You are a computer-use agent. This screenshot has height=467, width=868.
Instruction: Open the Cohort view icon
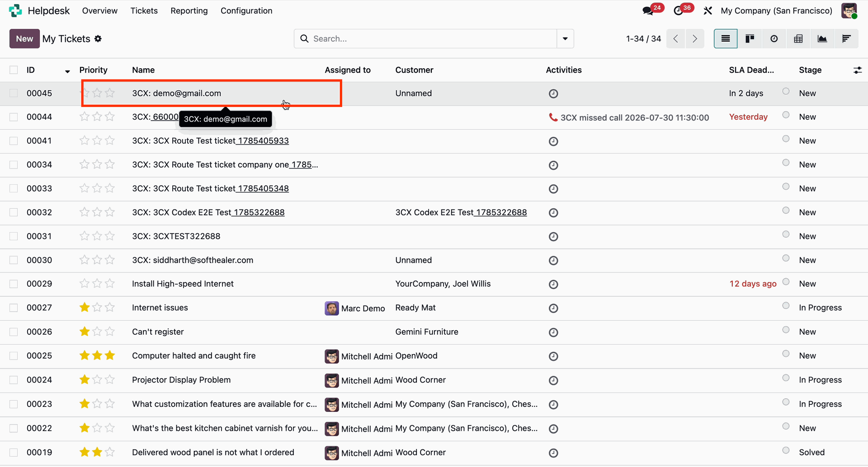tap(846, 39)
